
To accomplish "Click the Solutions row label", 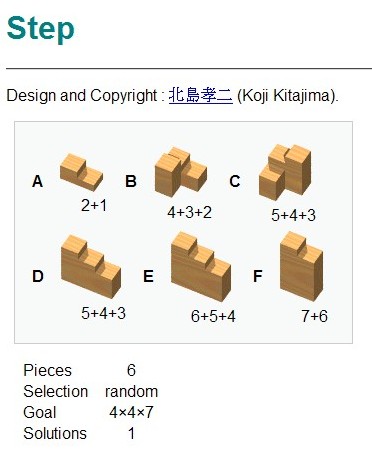I will pyautogui.click(x=55, y=434).
